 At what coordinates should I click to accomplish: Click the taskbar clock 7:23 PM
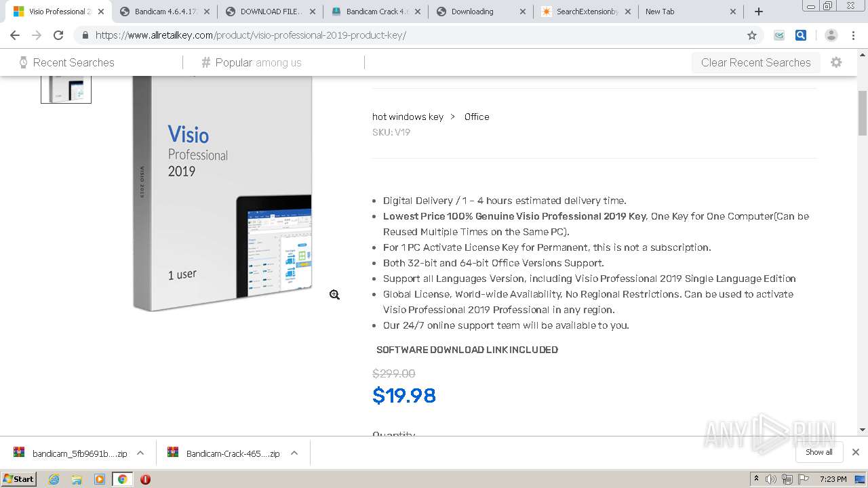(833, 479)
